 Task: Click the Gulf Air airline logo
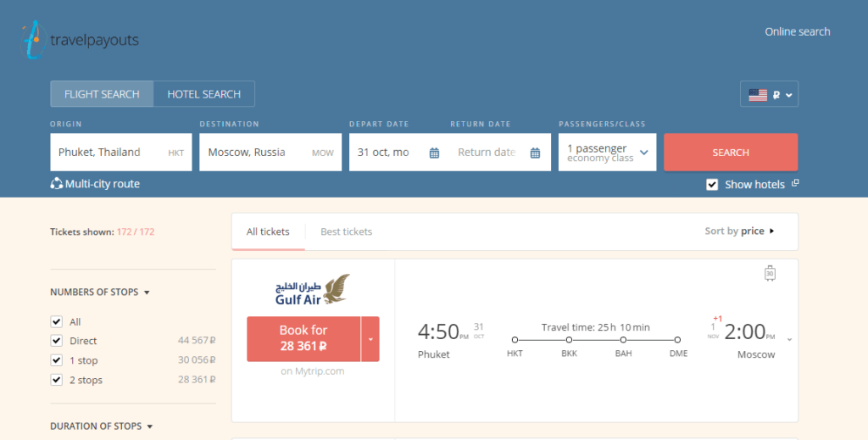312,290
